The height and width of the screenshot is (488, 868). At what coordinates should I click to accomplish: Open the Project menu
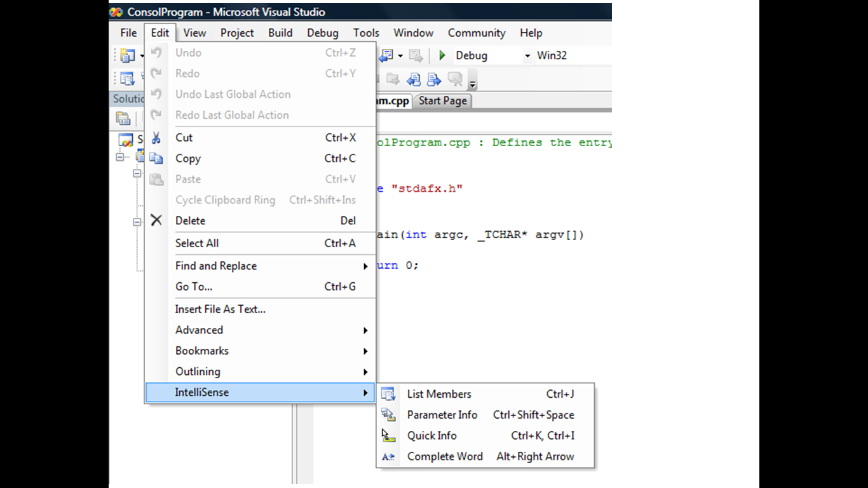click(x=237, y=33)
